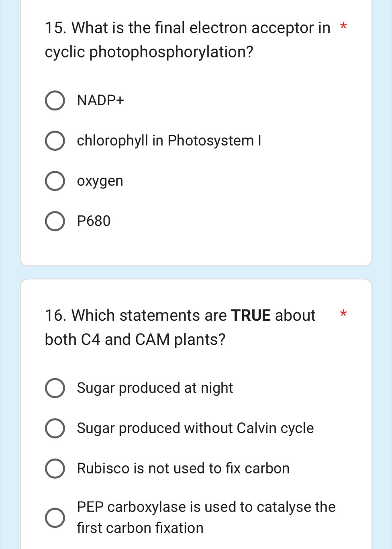This screenshot has height=549, width=392.
Task: Select Sugar produced at night option
Action: click(x=55, y=388)
